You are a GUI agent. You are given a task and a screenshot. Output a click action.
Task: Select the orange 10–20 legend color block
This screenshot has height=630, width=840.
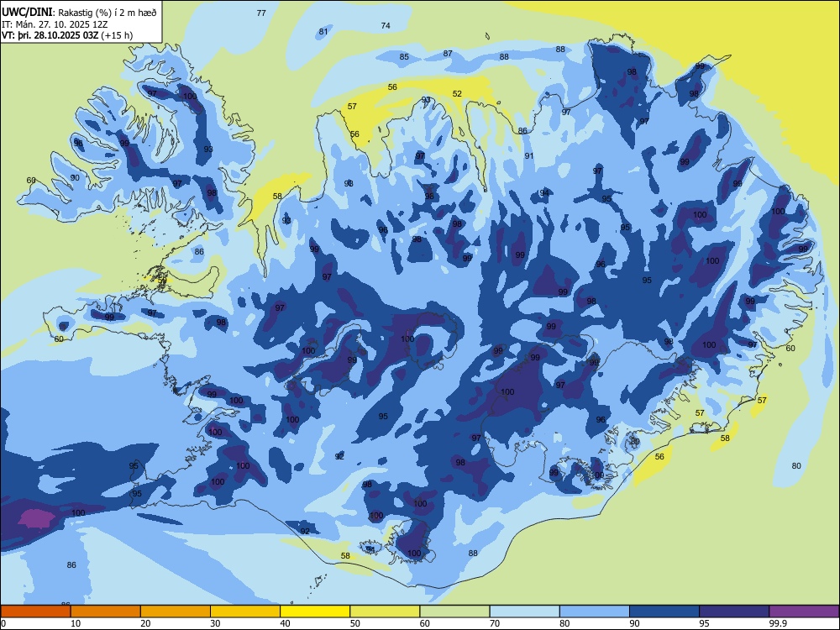pyautogui.click(x=106, y=612)
